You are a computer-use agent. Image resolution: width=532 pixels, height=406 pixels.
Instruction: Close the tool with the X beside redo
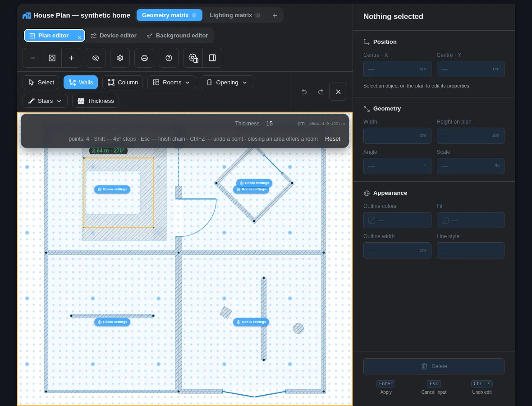click(338, 92)
